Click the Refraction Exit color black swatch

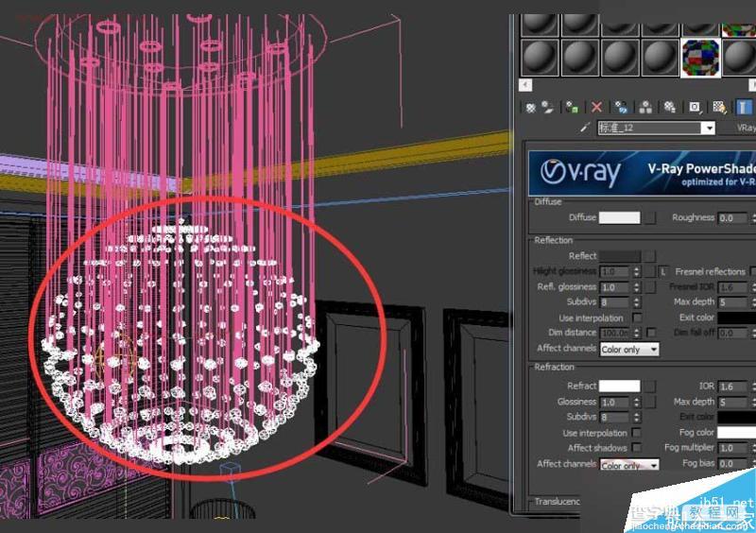[x=737, y=417]
